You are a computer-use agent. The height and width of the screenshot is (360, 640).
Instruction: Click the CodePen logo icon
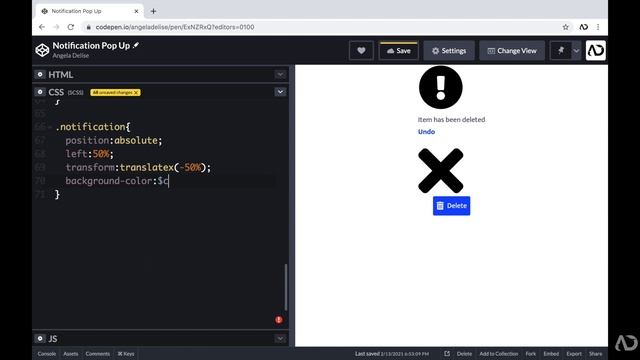(42, 50)
